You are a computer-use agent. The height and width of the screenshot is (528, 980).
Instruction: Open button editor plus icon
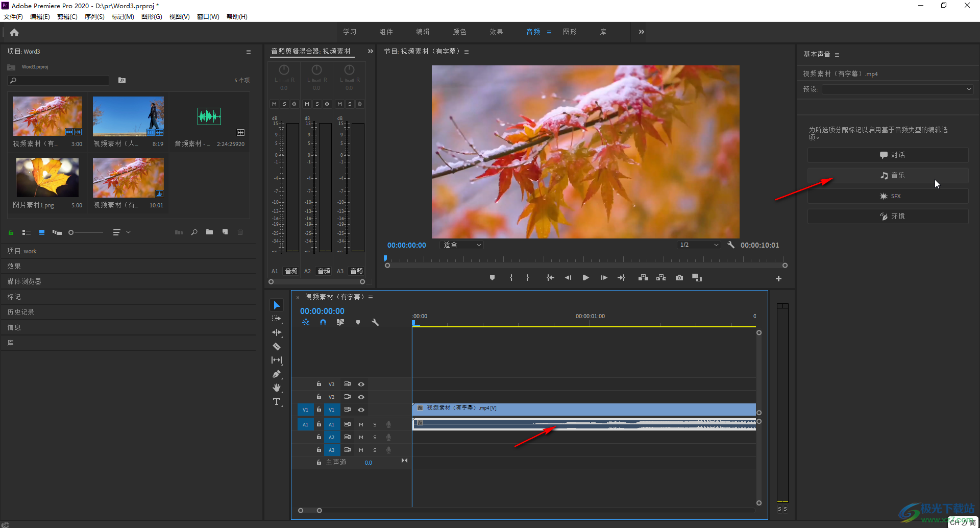778,278
